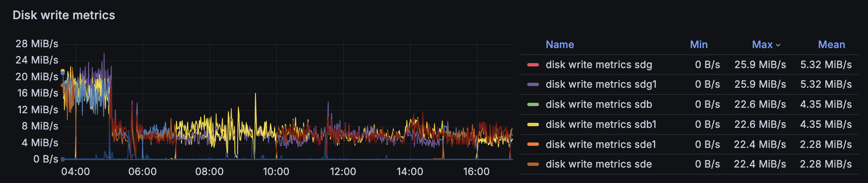Image resolution: width=868 pixels, height=183 pixels.
Task: Sort legend by Min column header
Action: click(699, 45)
